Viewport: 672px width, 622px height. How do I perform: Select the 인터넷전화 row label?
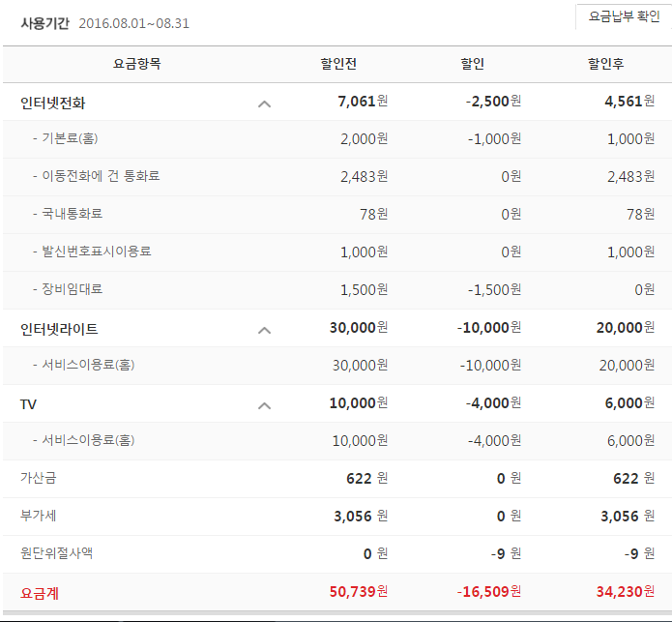click(60, 103)
